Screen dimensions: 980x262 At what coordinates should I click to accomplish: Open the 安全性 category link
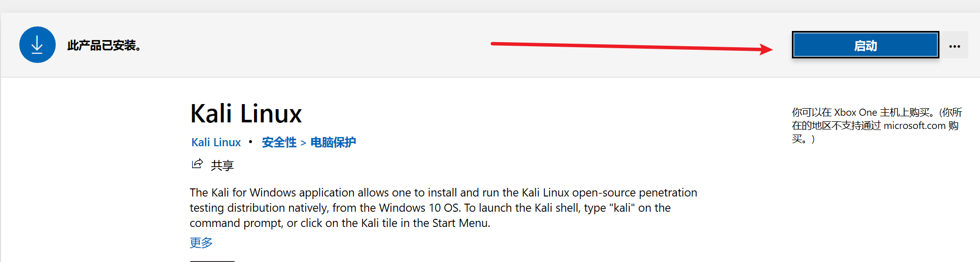coord(279,142)
